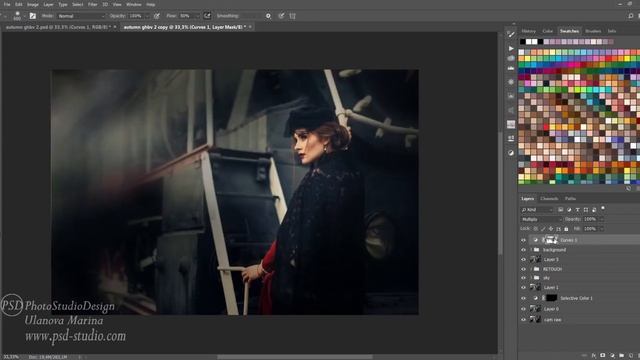Lock all padlock icon
Image resolution: width=640 pixels, height=360 pixels.
tap(566, 229)
